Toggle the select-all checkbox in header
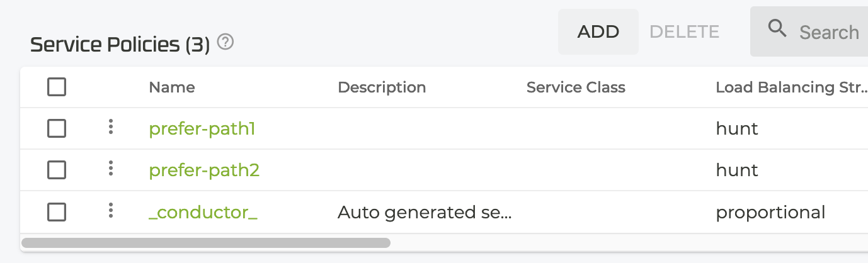The image size is (868, 263). (x=57, y=87)
